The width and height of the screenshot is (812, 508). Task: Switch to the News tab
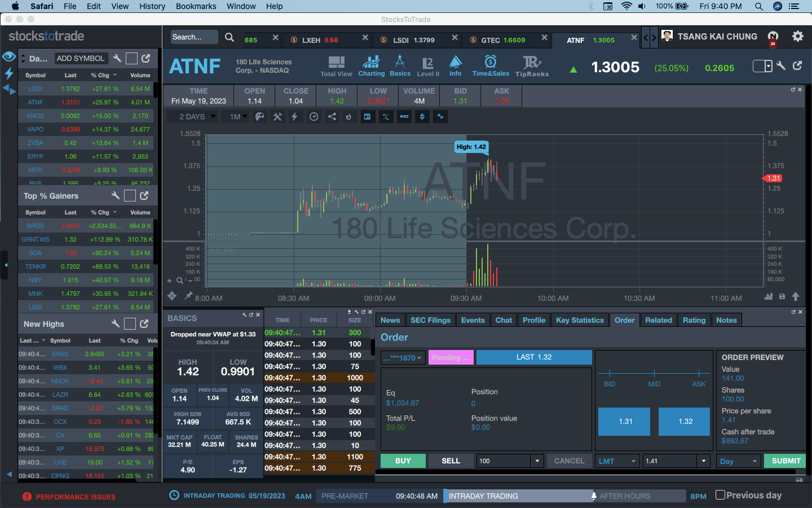390,320
